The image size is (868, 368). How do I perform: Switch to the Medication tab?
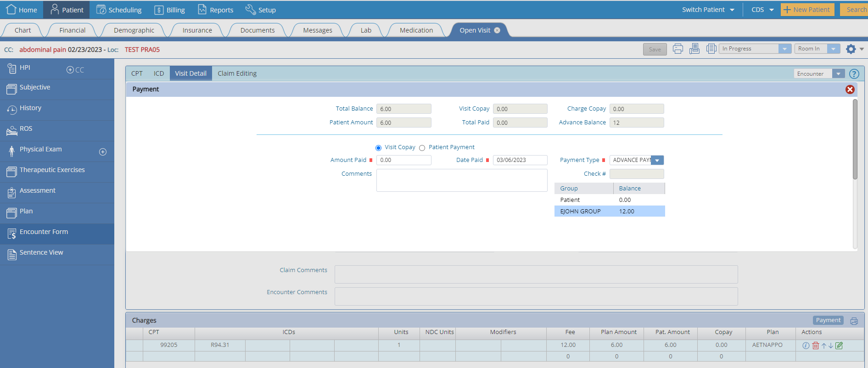pos(416,30)
